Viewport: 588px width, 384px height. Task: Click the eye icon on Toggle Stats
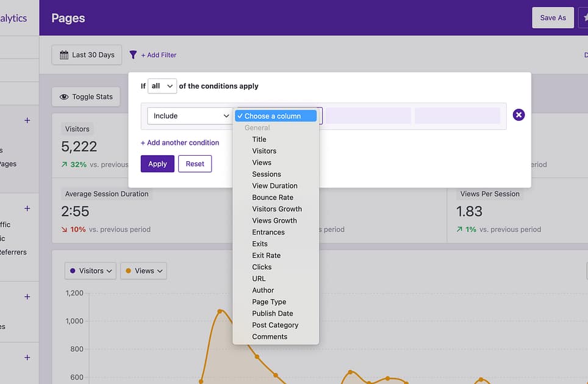pyautogui.click(x=63, y=97)
